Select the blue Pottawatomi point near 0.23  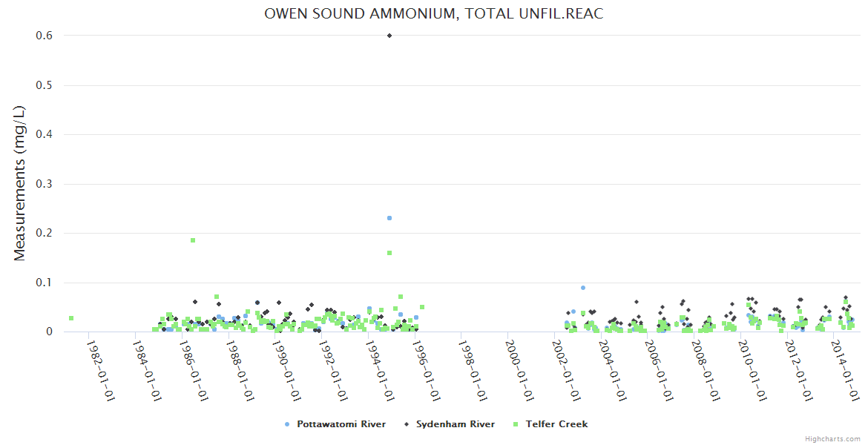click(389, 218)
